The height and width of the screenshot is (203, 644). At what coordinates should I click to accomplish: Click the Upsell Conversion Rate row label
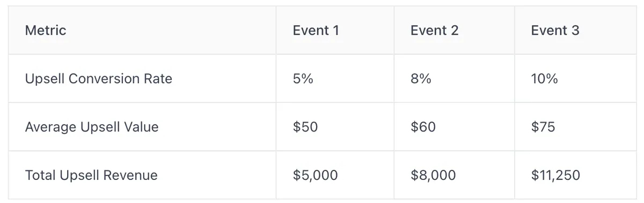pos(99,79)
